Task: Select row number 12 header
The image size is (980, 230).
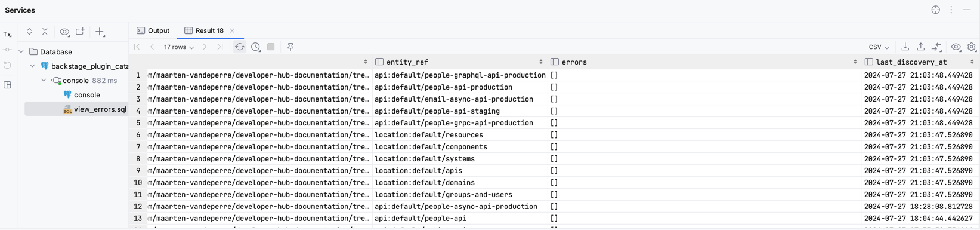Action: 138,207
